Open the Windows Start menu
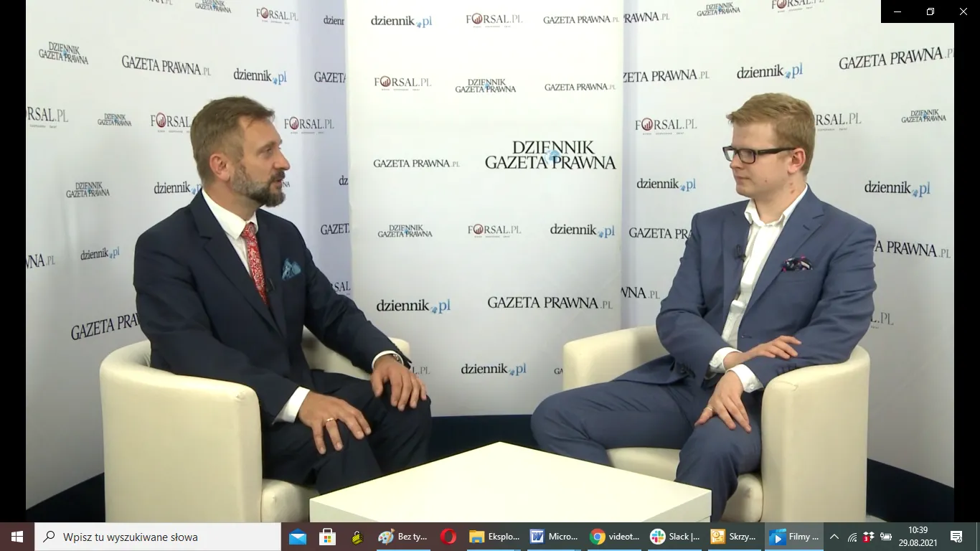 [17, 537]
